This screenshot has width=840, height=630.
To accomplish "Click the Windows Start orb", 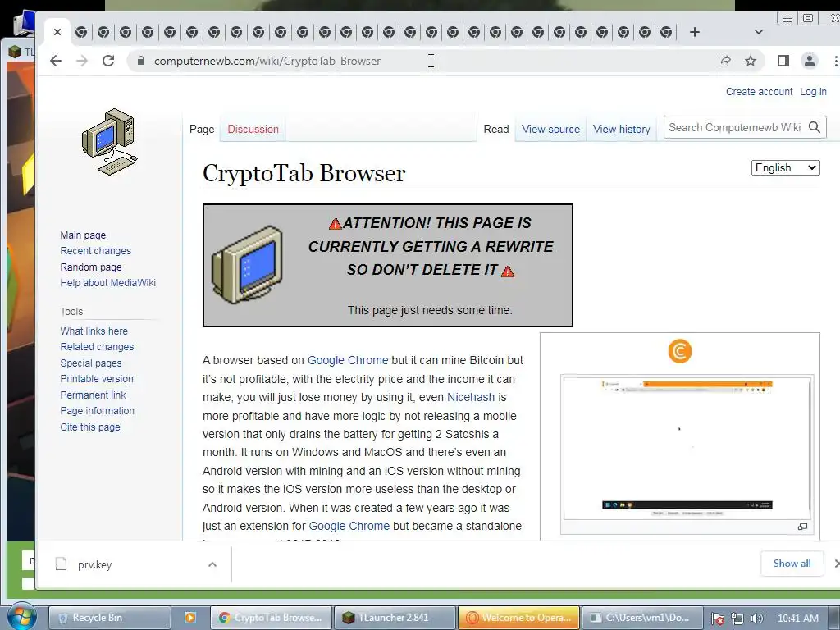I will (21, 617).
